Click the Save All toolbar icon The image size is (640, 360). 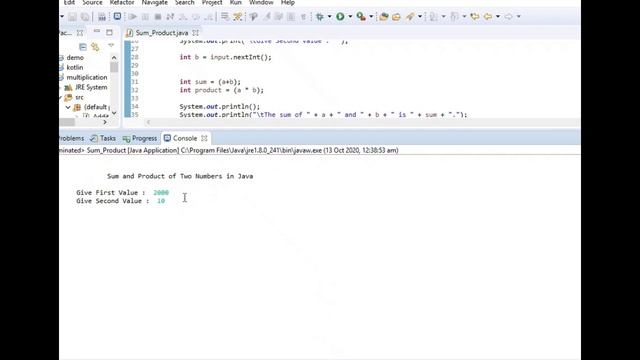(85, 17)
